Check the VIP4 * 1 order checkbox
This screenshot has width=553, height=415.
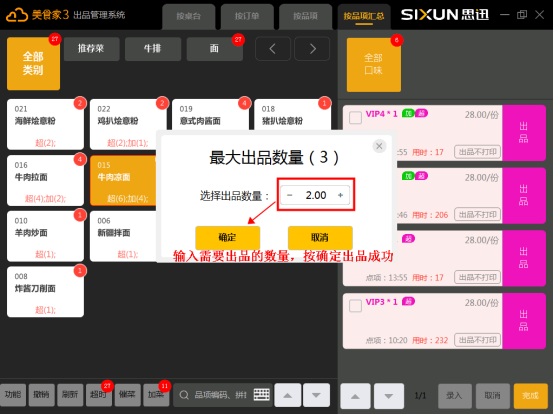(x=355, y=117)
